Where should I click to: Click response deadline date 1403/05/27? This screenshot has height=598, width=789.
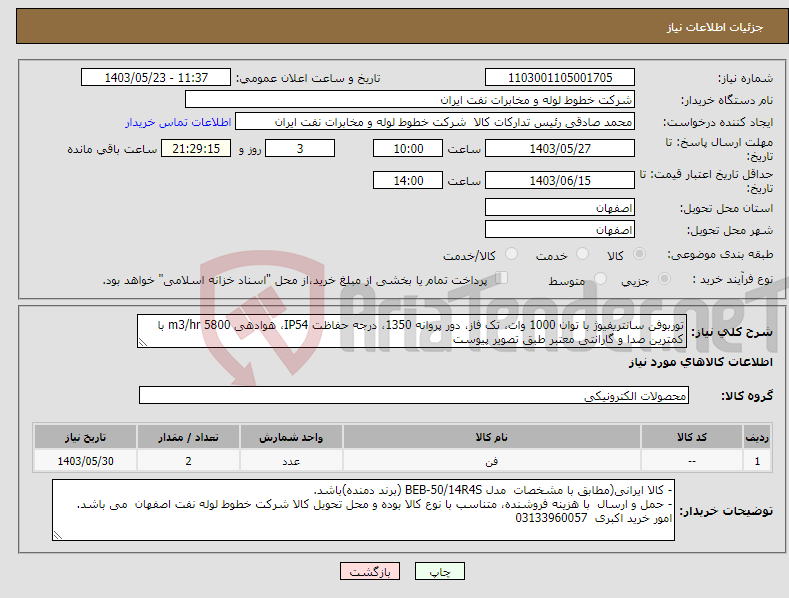(560, 148)
